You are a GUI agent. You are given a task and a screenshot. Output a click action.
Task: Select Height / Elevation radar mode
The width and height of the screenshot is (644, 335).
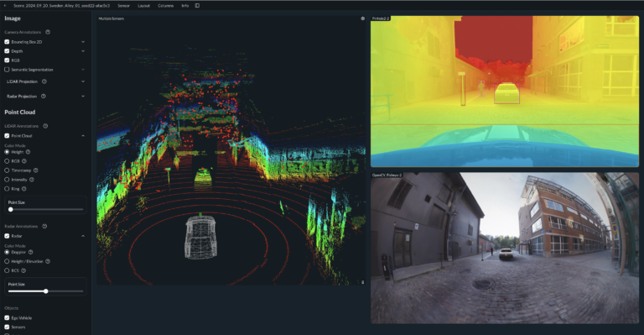pyautogui.click(x=7, y=261)
